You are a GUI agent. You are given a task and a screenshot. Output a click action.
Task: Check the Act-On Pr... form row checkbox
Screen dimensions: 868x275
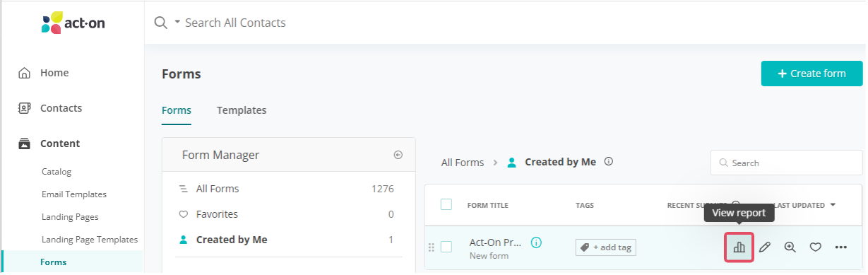coord(446,247)
